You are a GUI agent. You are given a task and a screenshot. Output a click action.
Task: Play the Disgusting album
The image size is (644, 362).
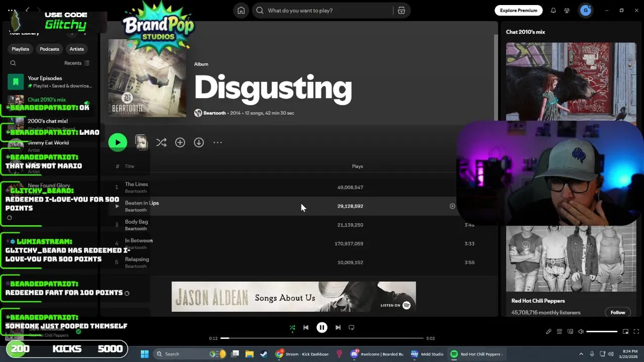pos(118,142)
